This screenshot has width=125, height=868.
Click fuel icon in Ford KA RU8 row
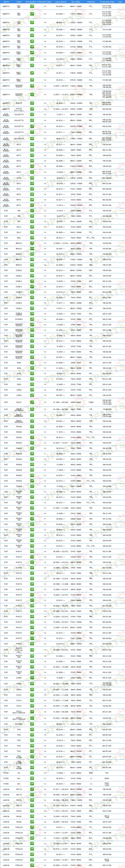point(32,773)
